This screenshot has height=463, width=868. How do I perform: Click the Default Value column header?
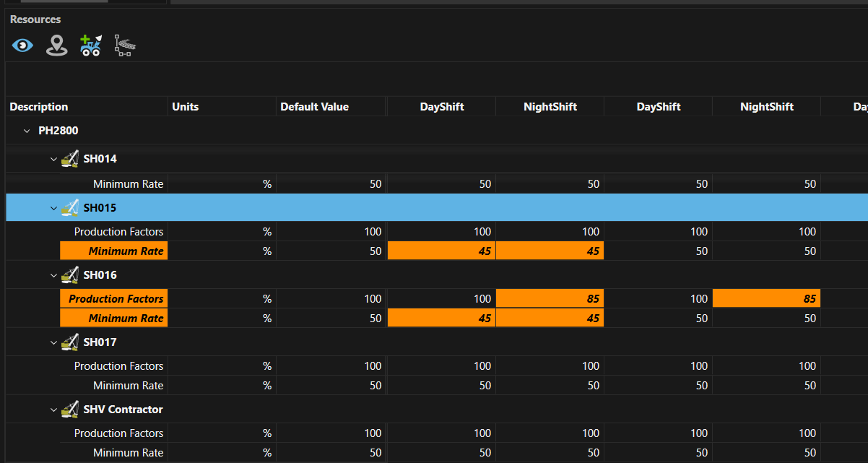coord(314,107)
